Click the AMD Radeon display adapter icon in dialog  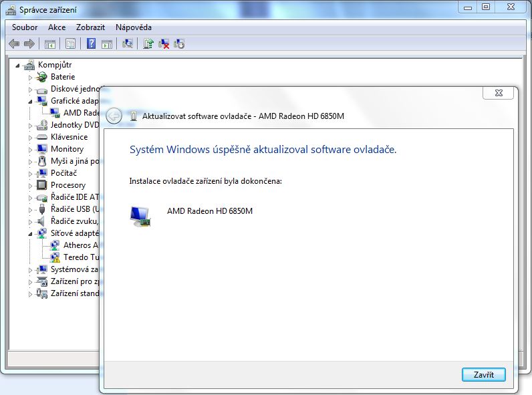pyautogui.click(x=139, y=215)
